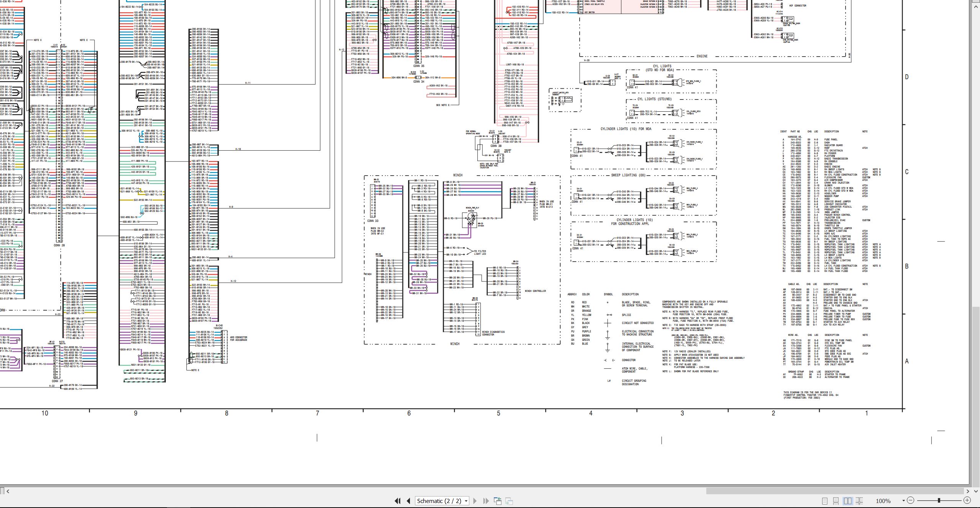Select the two-page continuous layout

(x=859, y=501)
